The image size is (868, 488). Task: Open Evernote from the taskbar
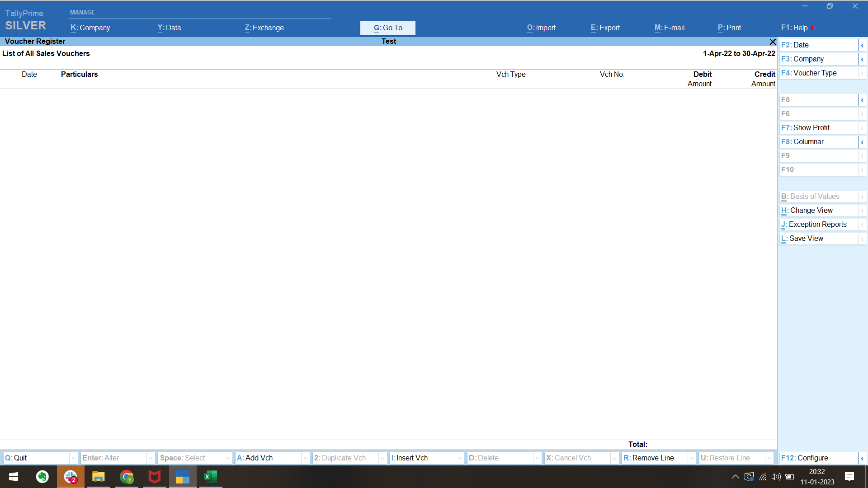[42, 477]
